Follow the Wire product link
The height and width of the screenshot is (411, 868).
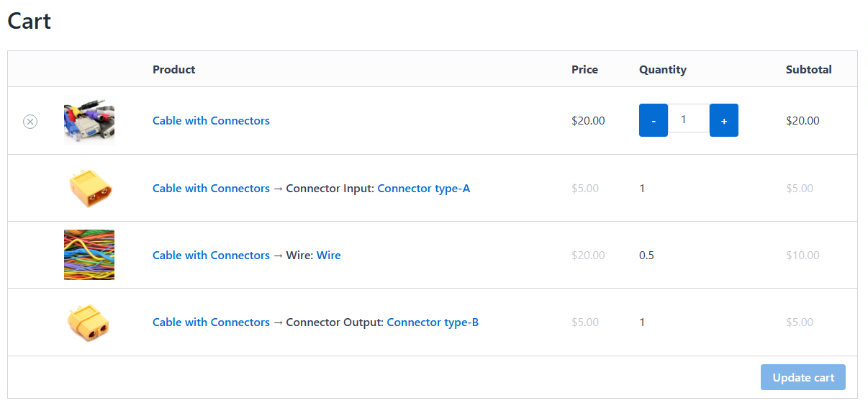[328, 256]
